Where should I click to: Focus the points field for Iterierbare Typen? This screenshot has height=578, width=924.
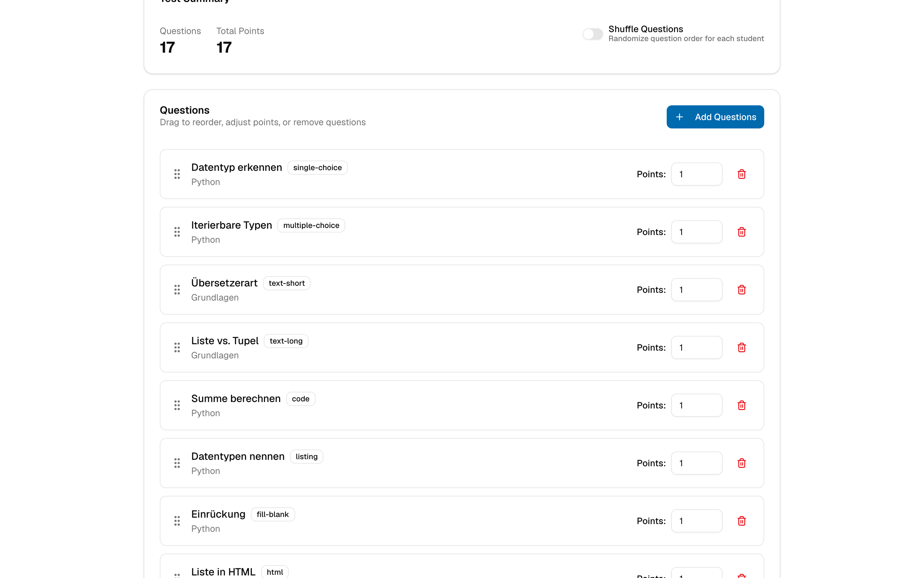tap(697, 232)
